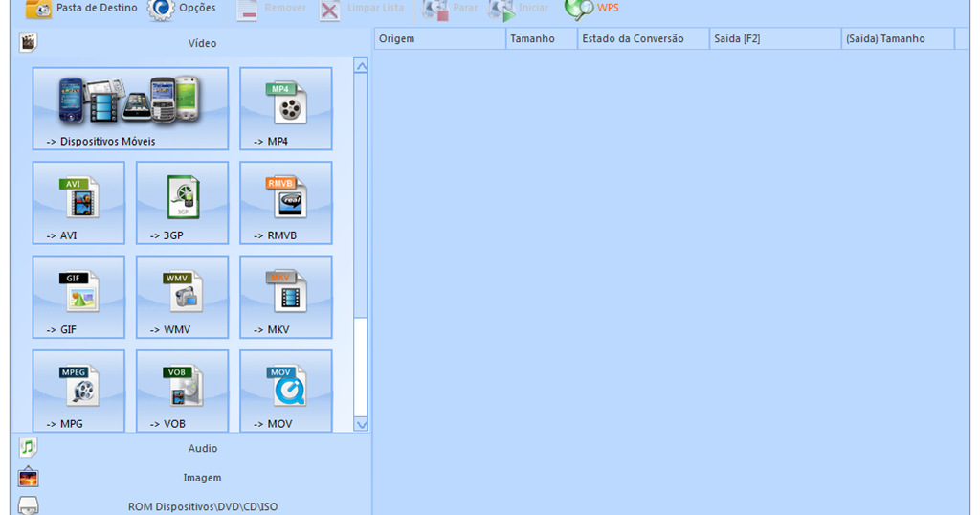Sort by the Tamanho column header

542,38
